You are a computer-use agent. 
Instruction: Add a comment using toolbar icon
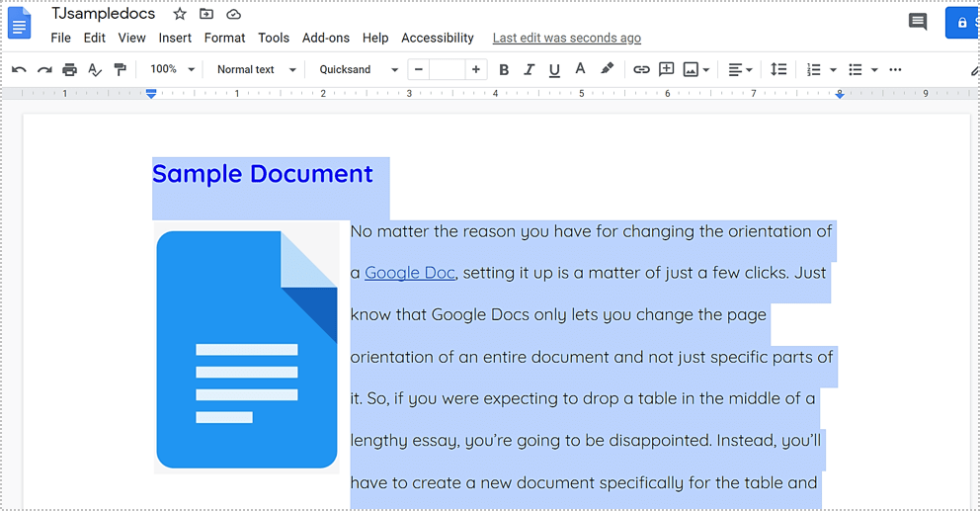pyautogui.click(x=667, y=69)
